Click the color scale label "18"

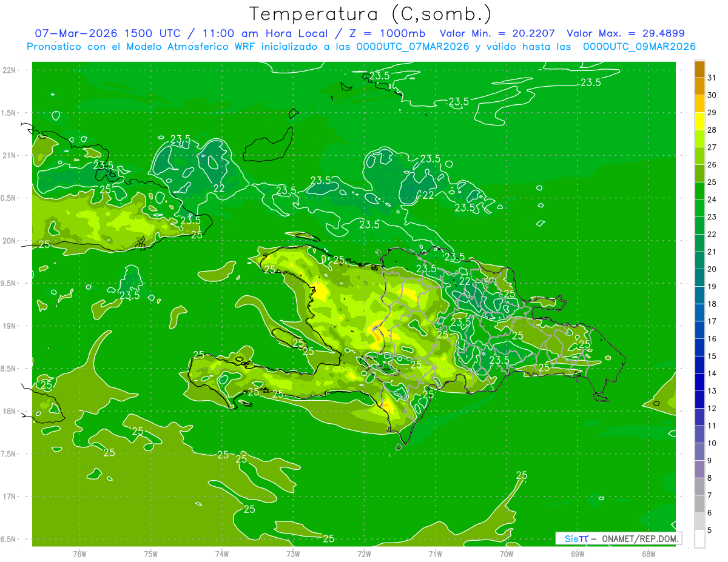point(712,304)
